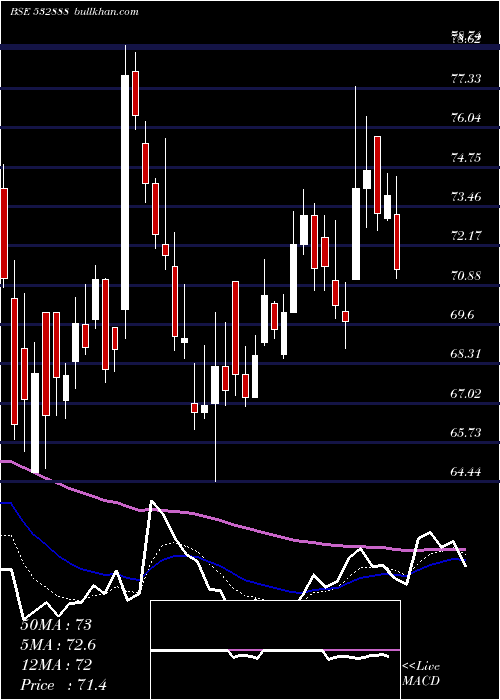Click the Price : 71.4 reading
The image size is (500, 700).
point(63,685)
